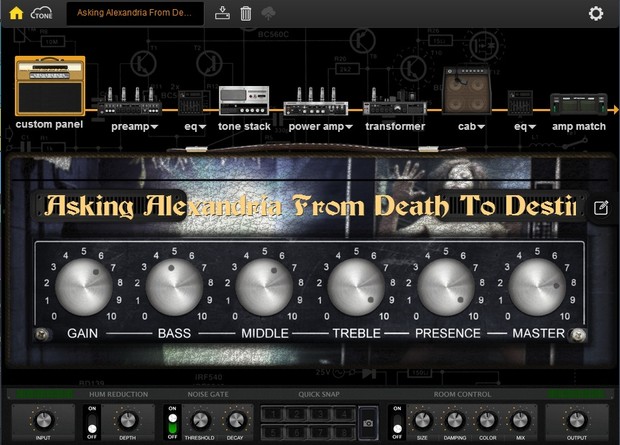Viewport: 620px width, 445px height.
Task: Select quick snap slot 1
Action: click(273, 414)
